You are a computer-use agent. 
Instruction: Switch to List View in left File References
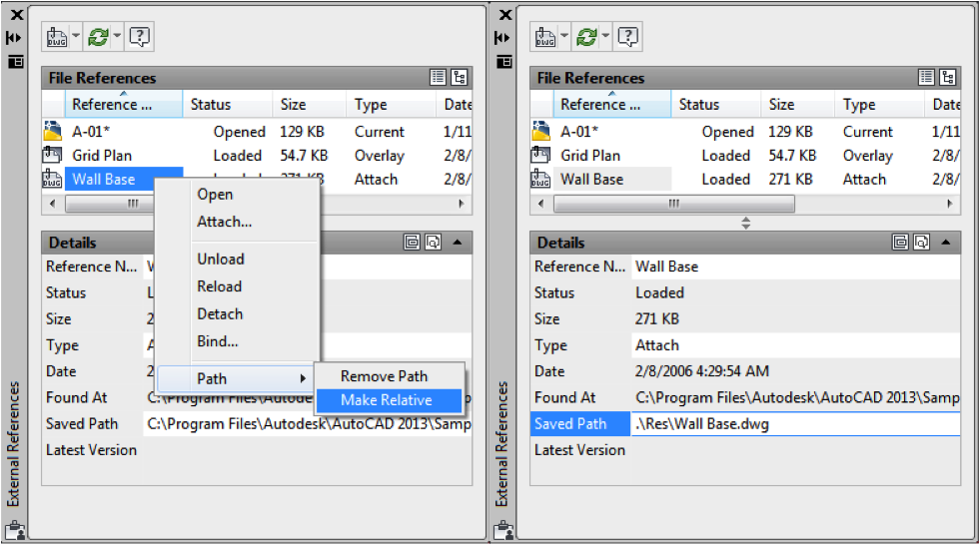pyautogui.click(x=439, y=78)
